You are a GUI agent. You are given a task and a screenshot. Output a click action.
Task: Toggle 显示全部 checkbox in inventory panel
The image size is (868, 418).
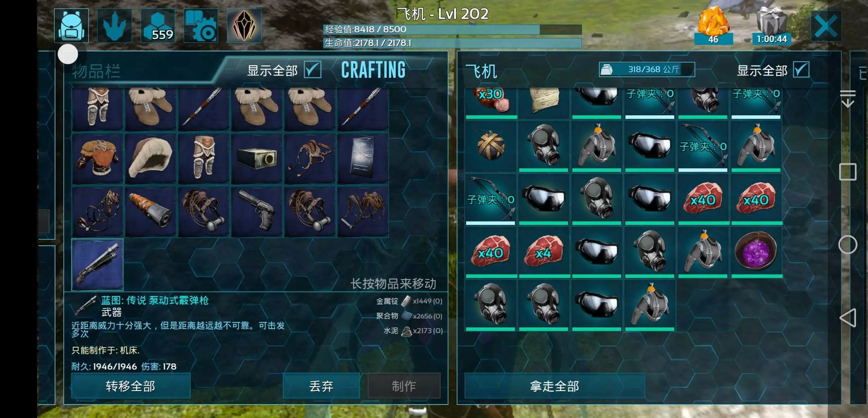pos(313,70)
